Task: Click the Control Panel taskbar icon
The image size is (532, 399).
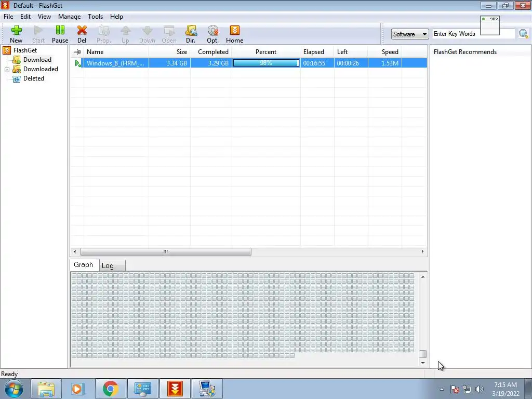Action: pyautogui.click(x=142, y=389)
